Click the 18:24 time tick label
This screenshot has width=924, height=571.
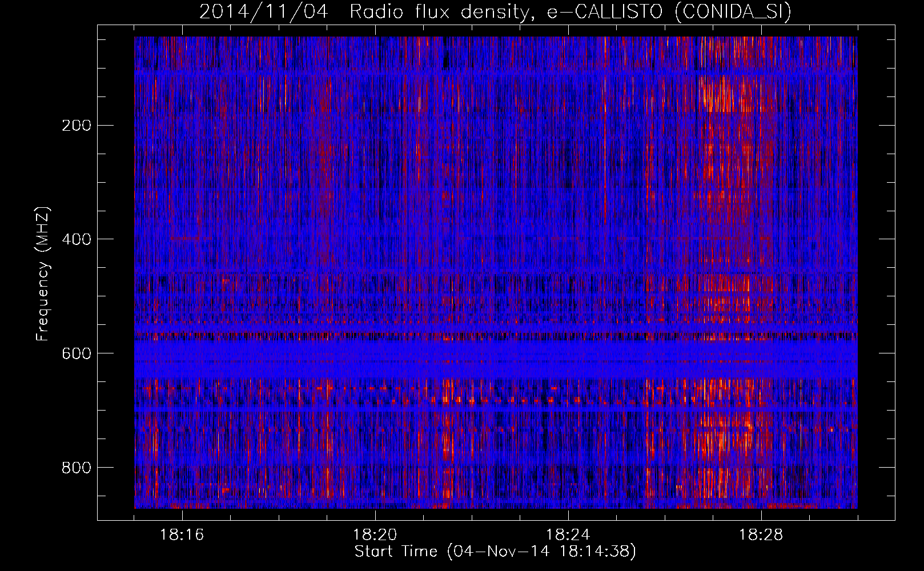click(568, 535)
